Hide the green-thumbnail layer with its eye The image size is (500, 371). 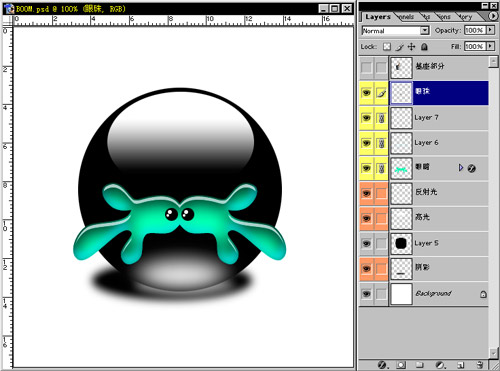[366, 168]
